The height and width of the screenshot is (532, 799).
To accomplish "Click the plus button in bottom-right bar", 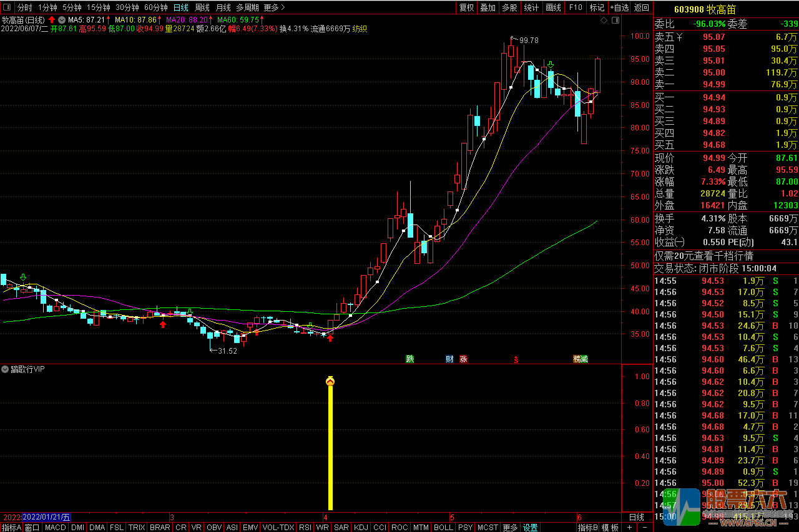I will [629, 528].
